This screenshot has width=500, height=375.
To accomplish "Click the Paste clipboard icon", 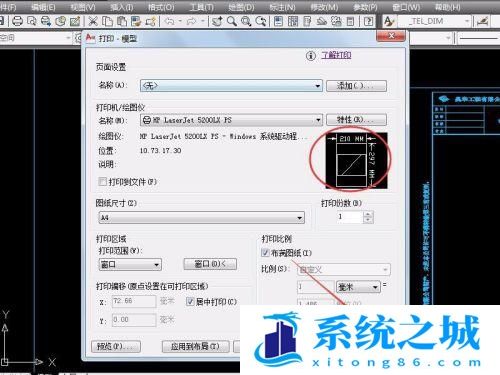I will tap(122, 21).
